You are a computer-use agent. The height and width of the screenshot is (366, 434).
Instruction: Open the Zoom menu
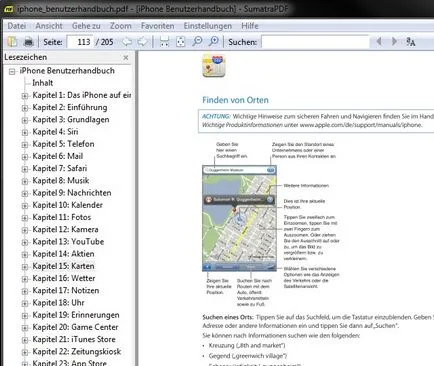tap(121, 26)
